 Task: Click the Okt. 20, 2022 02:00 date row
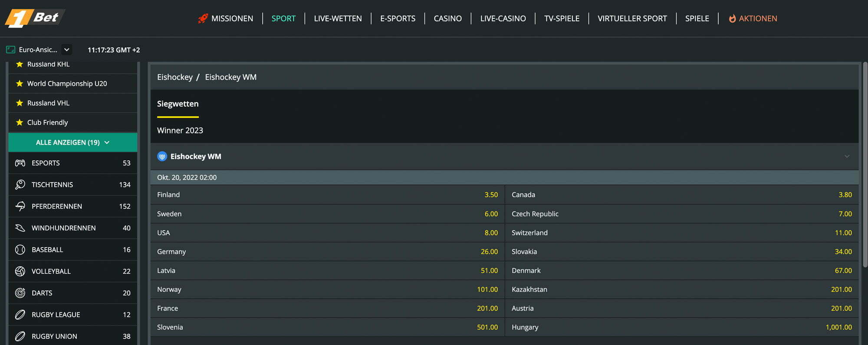504,177
